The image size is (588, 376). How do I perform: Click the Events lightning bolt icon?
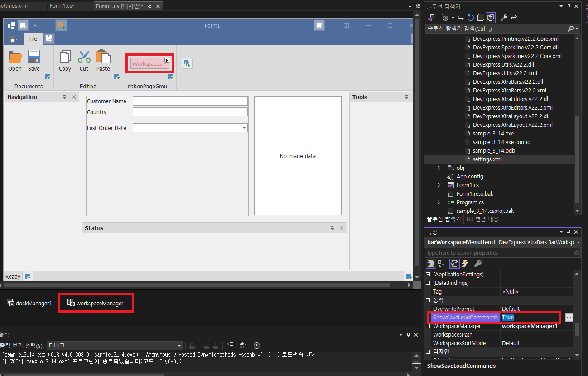pos(465,264)
